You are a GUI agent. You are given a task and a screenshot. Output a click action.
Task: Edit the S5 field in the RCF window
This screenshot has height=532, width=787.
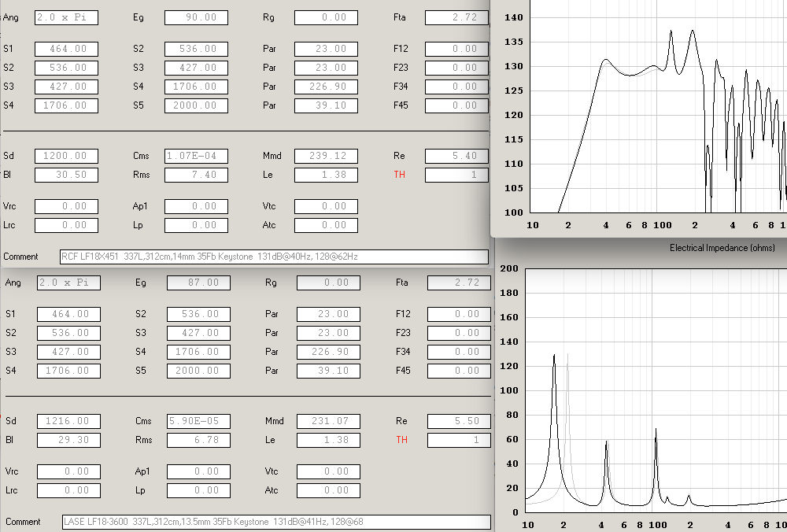[x=196, y=106]
